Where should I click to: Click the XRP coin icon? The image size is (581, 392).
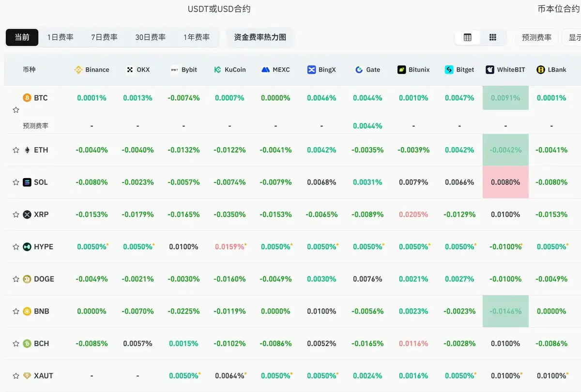27,214
